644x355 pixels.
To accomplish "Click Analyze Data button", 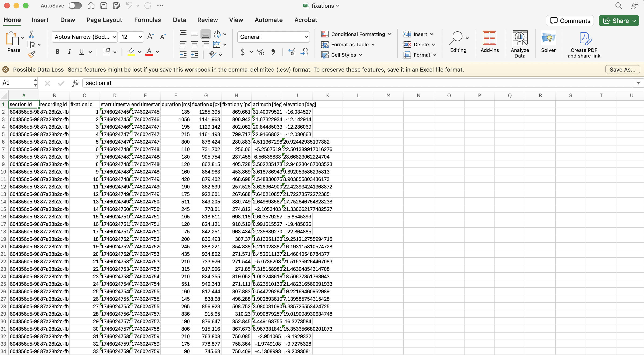I will [x=520, y=44].
